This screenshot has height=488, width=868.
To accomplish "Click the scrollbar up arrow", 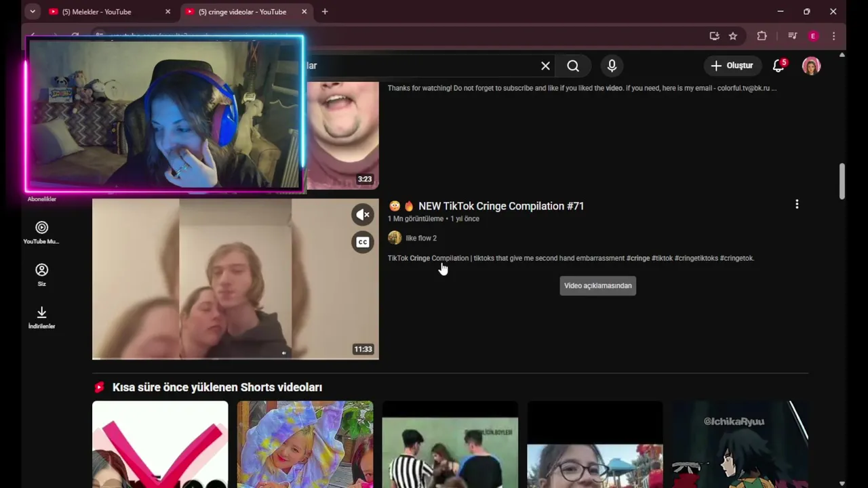I will click(x=842, y=55).
